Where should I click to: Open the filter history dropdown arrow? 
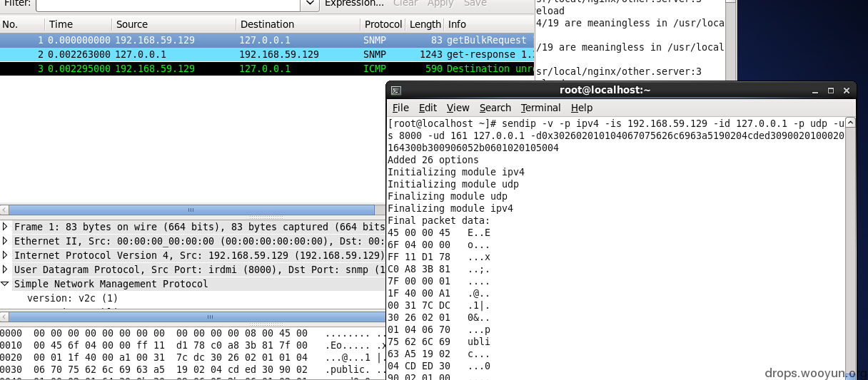(x=310, y=4)
